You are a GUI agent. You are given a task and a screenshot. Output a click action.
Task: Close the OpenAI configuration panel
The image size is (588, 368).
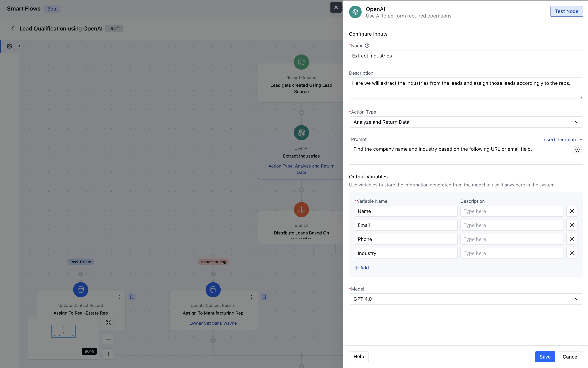(336, 8)
